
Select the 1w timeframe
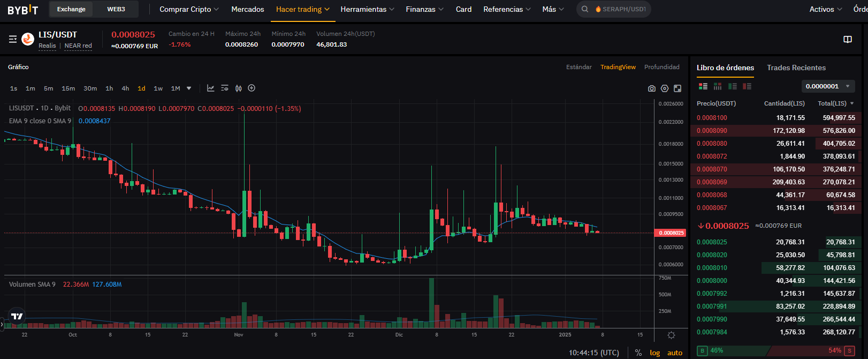(158, 88)
